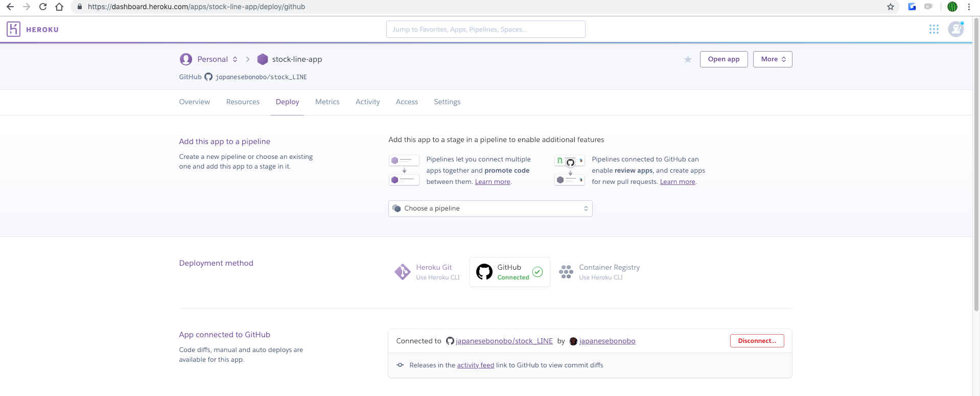
Task: Switch to the Access tab
Action: tap(407, 102)
